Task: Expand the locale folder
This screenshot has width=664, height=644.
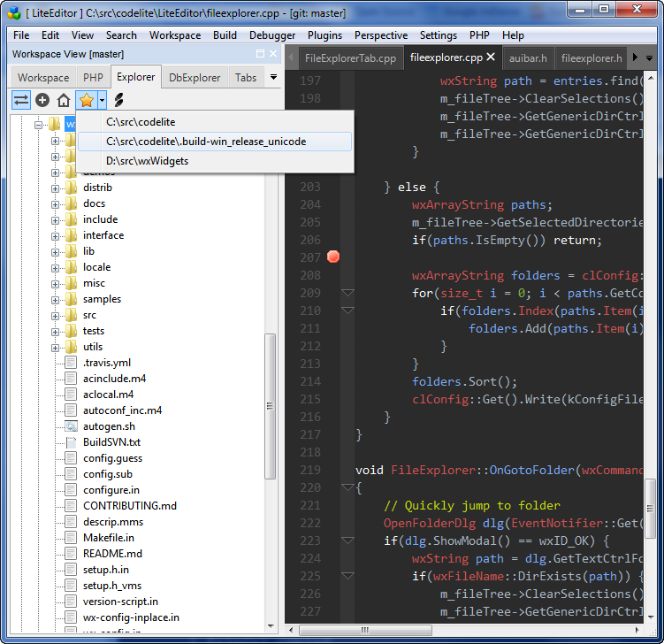Action: tap(55, 268)
